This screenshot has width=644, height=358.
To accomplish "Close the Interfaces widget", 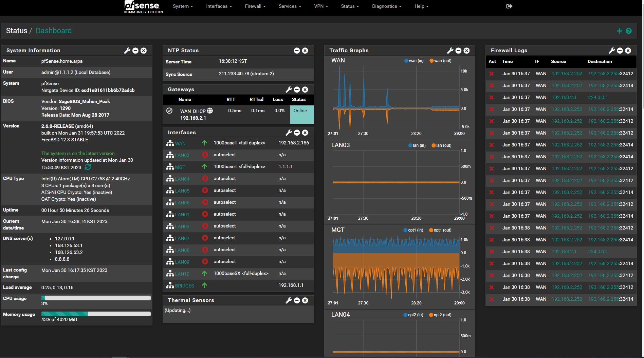I will pos(305,133).
